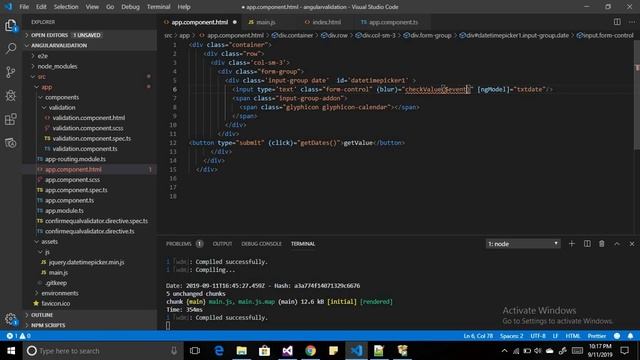Image resolution: width=640 pixels, height=360 pixels.
Task: Open the Search view in activity bar
Action: [x=11, y=49]
